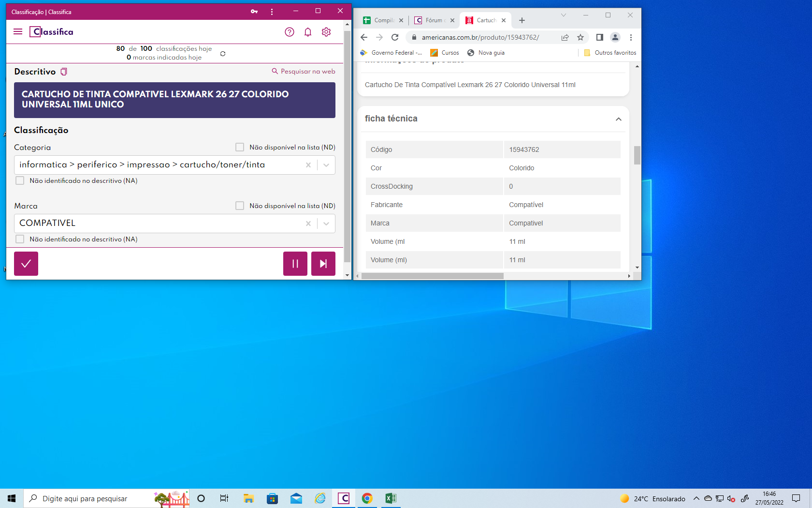Image resolution: width=812 pixels, height=508 pixels.
Task: Open Classifica settings gear
Action: coord(326,32)
